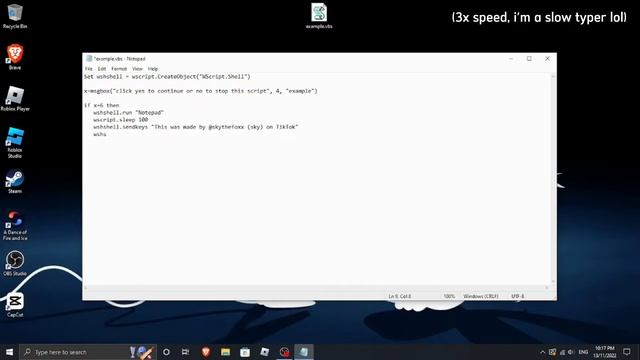
Task: Click the wshshell.run "Notepad" line
Action: point(128,113)
